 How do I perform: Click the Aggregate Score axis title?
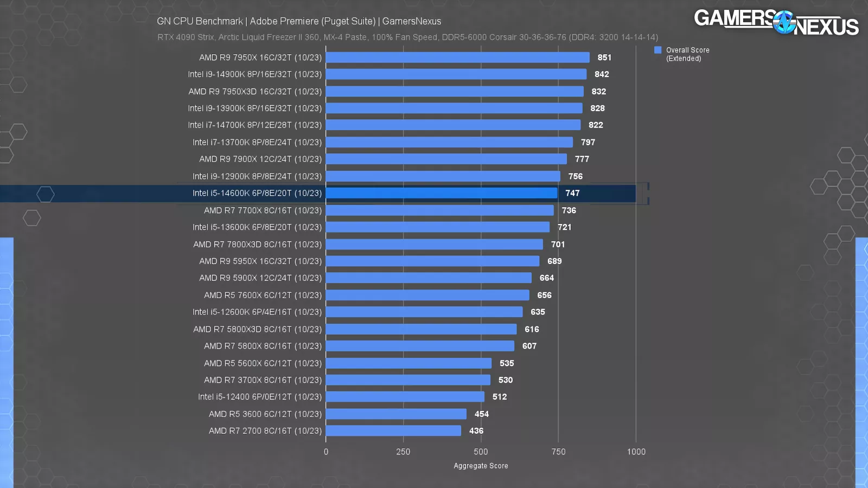pos(481,466)
